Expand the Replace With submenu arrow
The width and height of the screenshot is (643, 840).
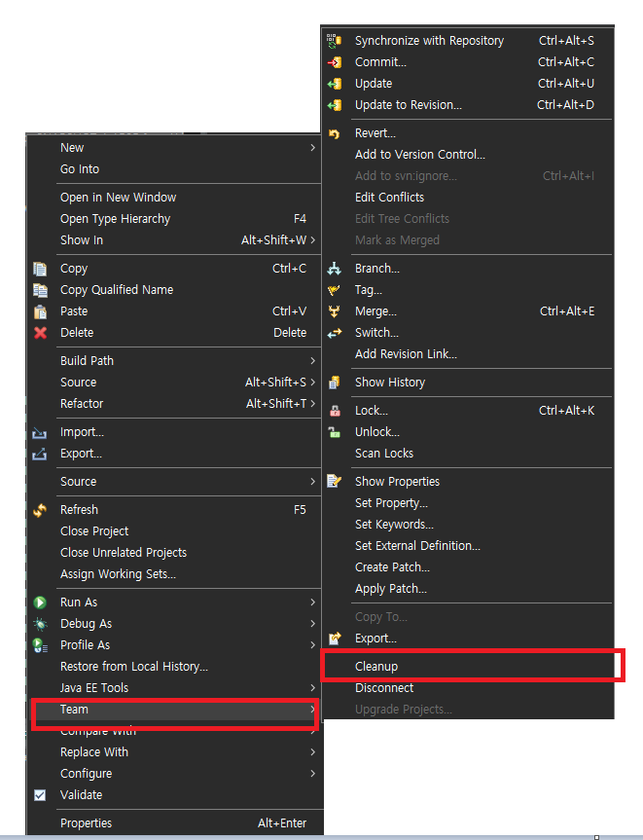tap(312, 752)
